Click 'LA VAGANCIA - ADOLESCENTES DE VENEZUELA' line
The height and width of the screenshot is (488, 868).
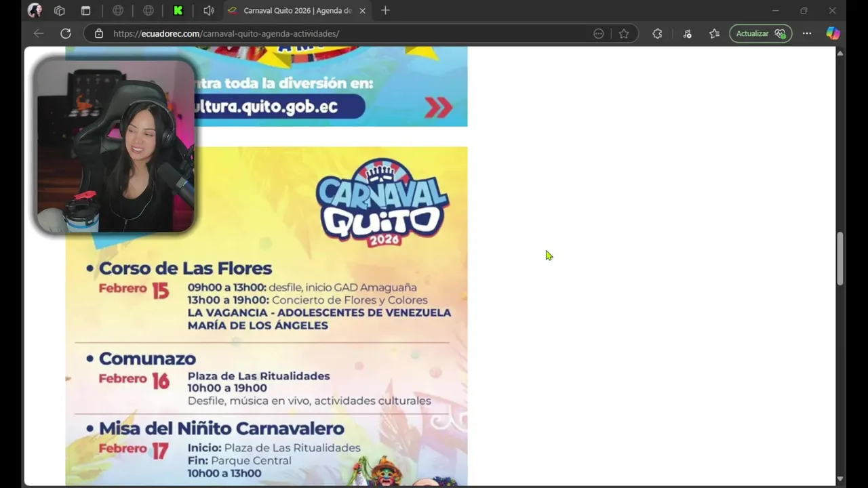click(x=319, y=312)
